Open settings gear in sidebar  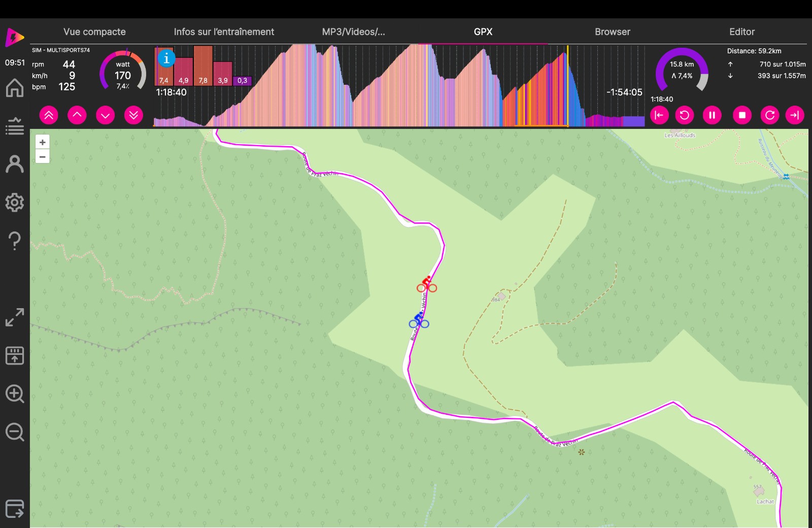[x=15, y=202]
